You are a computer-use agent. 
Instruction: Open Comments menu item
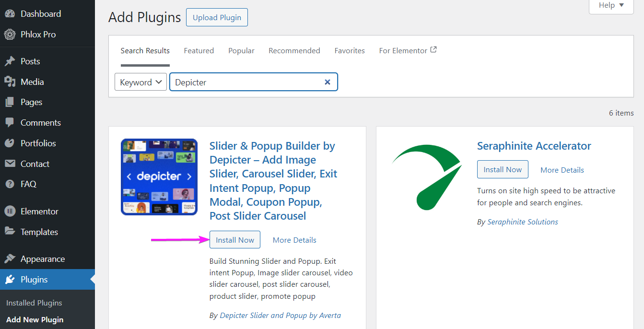point(47,123)
